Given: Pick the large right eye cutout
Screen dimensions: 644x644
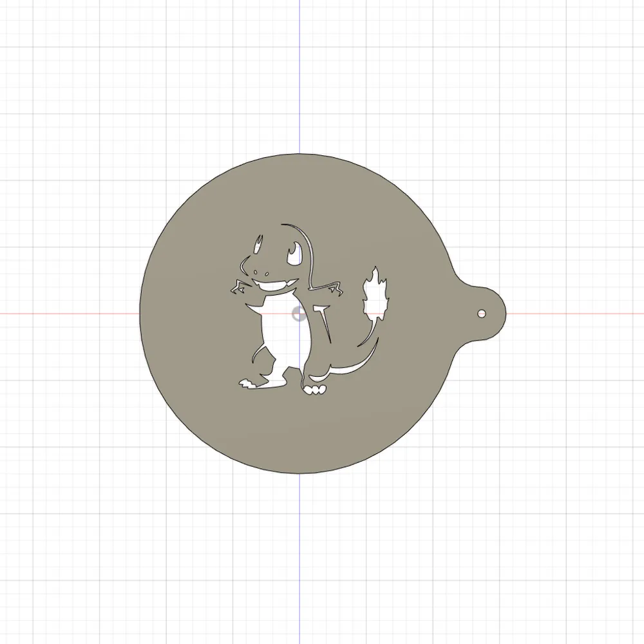Looking at the screenshot, I should (295, 254).
